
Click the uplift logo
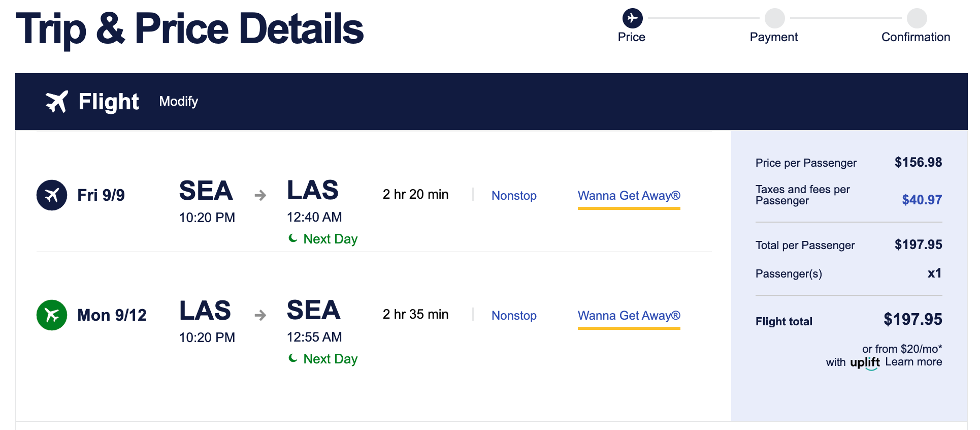(x=865, y=362)
